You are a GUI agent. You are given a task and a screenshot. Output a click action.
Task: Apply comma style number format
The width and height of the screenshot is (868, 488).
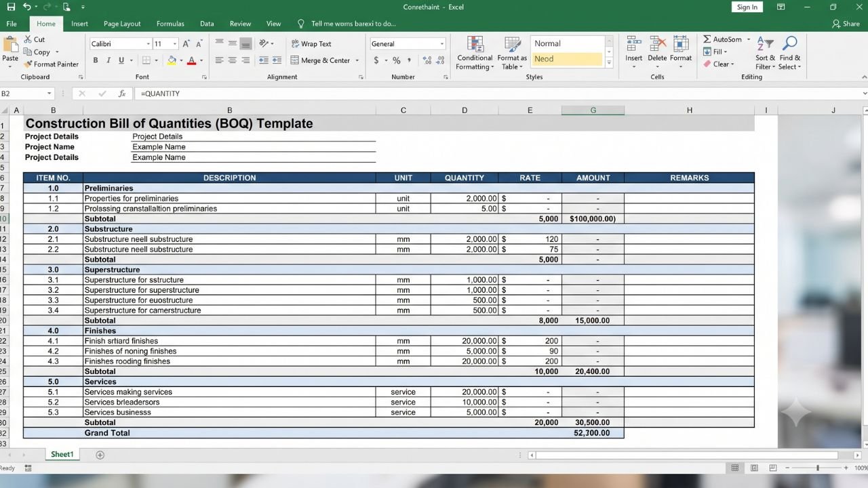[x=410, y=60]
